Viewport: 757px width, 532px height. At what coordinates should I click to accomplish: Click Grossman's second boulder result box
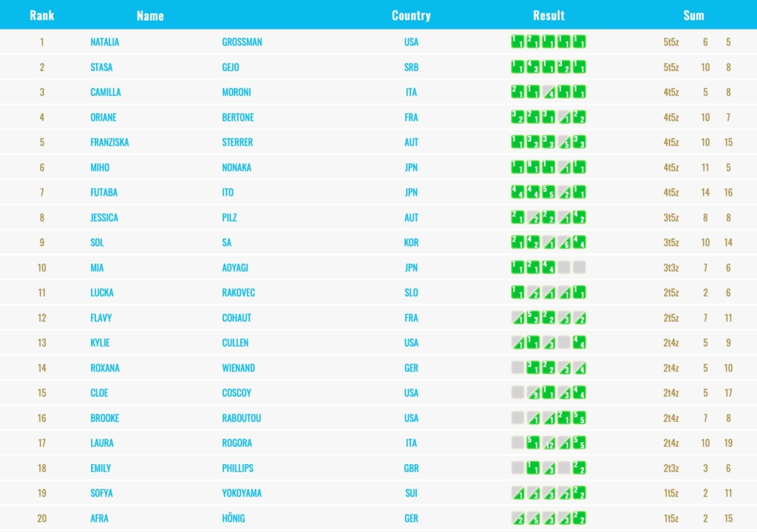[533, 42]
